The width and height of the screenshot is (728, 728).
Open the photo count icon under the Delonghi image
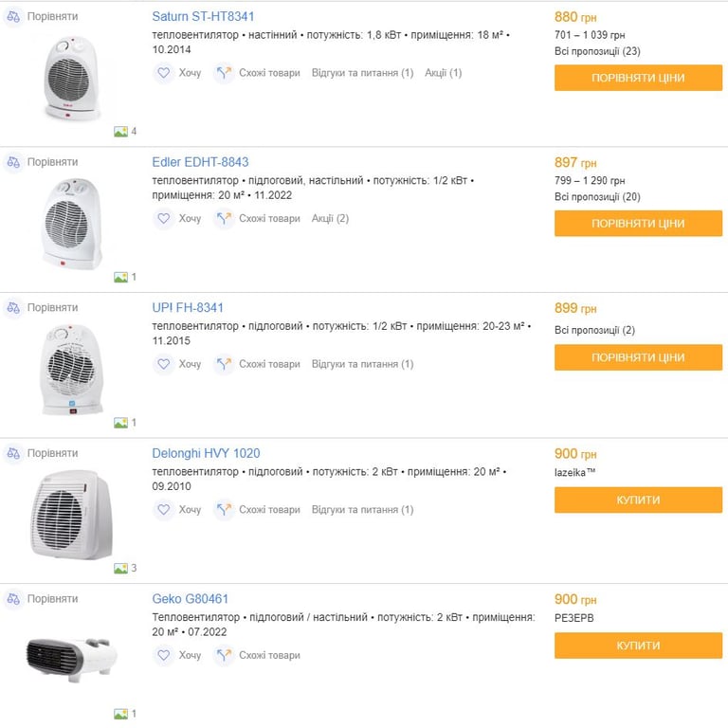120,569
